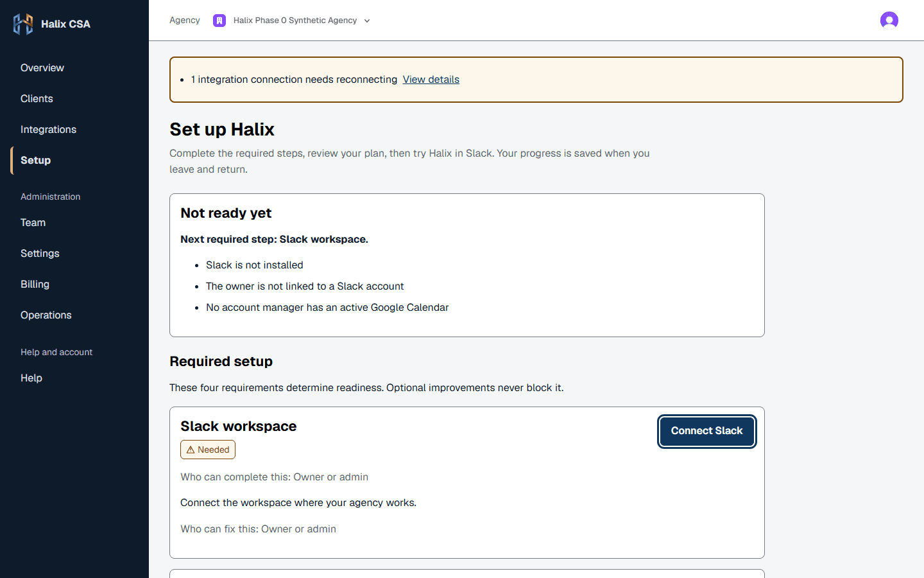Viewport: 924px width, 578px height.
Task: Click the 'Slack workspace' card title
Action: (x=238, y=426)
